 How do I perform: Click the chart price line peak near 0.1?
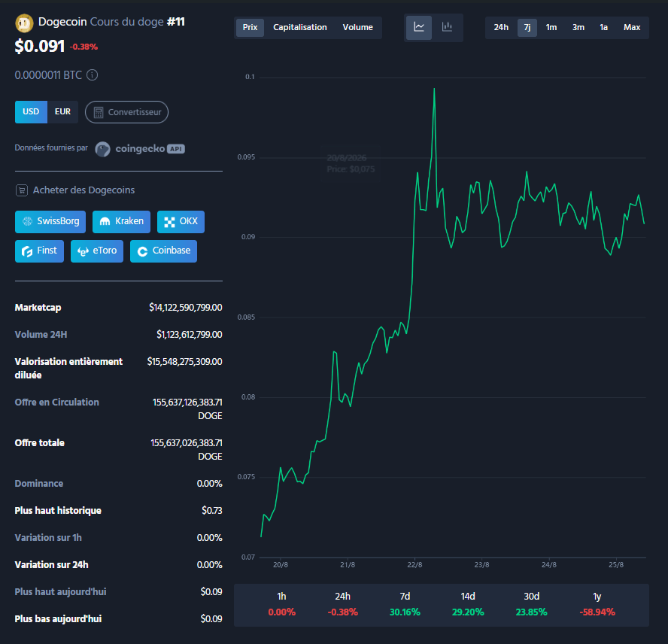tap(434, 90)
